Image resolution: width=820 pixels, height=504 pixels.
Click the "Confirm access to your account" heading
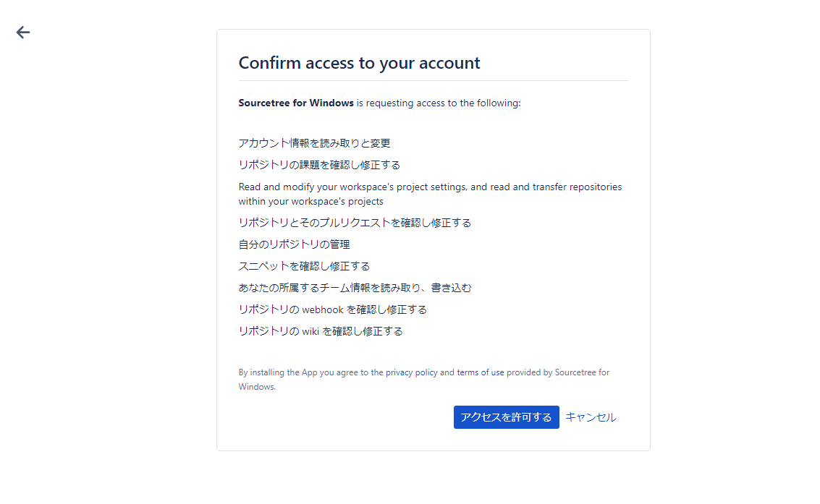tap(359, 63)
